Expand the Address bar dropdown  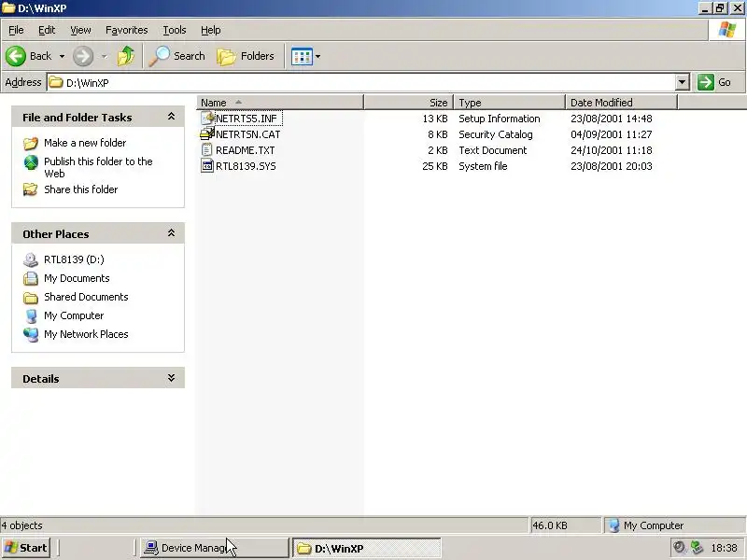coord(683,82)
